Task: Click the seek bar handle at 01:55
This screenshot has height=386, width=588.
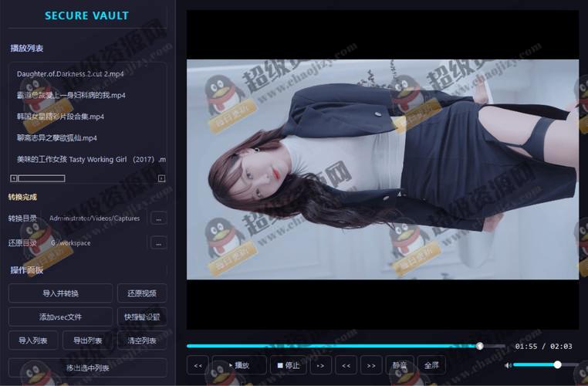Action: pyautogui.click(x=480, y=346)
